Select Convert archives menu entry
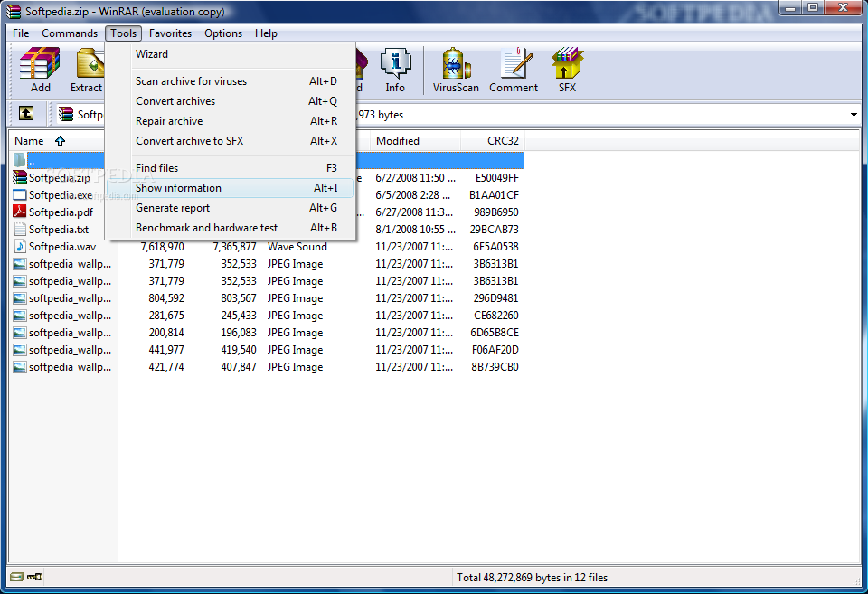This screenshot has height=594, width=868. click(x=231, y=101)
